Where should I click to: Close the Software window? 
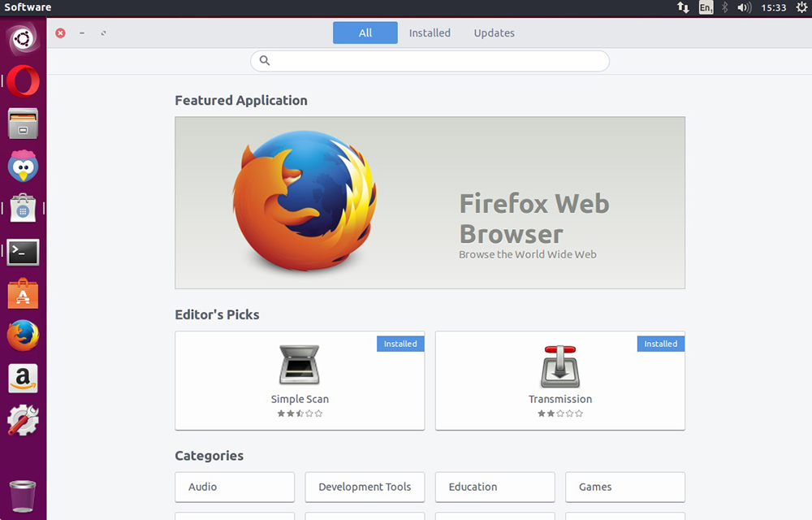[61, 33]
